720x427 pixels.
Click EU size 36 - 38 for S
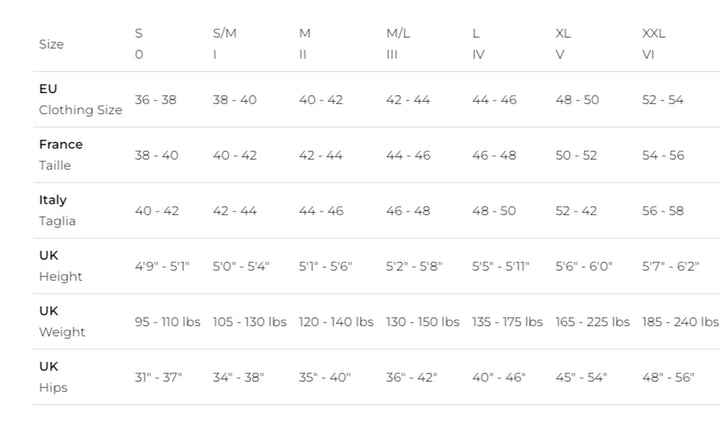click(156, 100)
